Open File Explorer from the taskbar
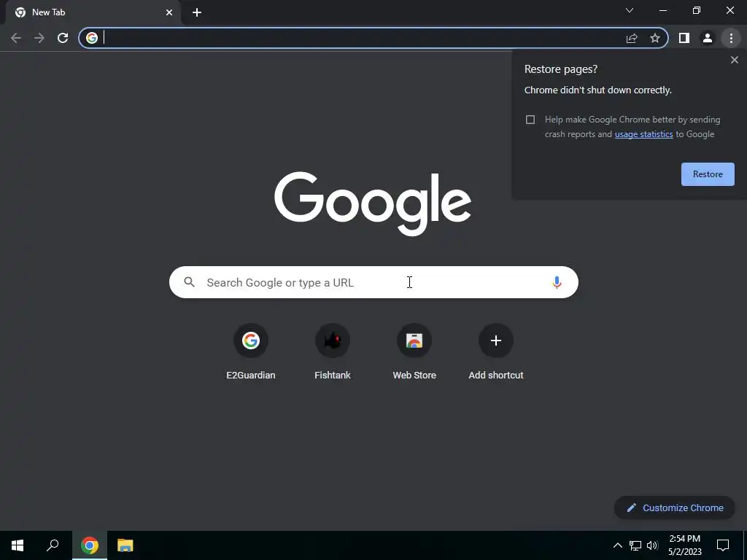Screen dimensions: 747x560 [125, 545]
